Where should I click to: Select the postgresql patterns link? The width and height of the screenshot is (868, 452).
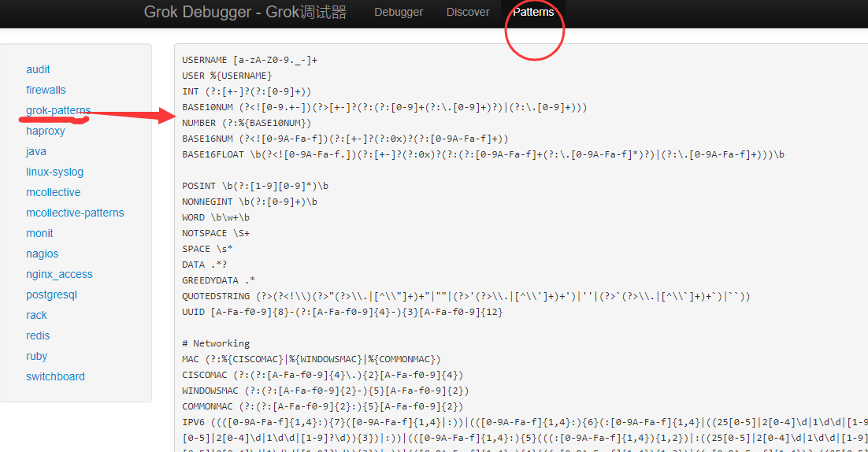(x=51, y=295)
